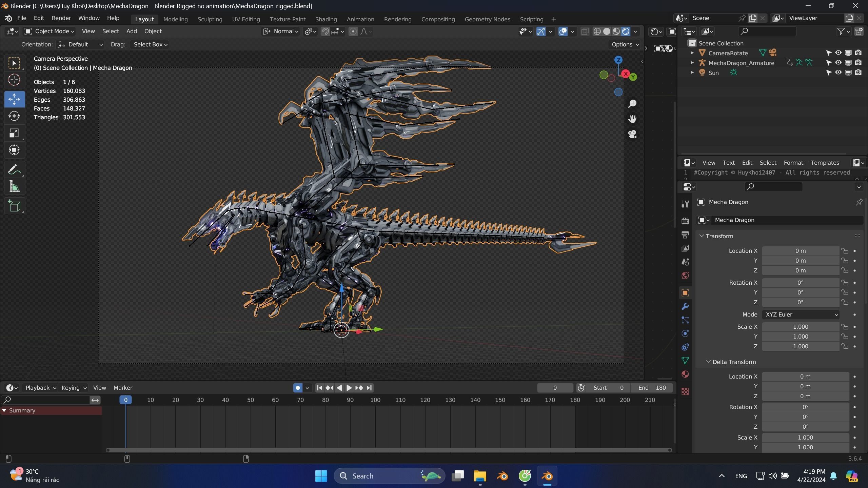
Task: Open the View Layer properties tab
Action: 685,248
